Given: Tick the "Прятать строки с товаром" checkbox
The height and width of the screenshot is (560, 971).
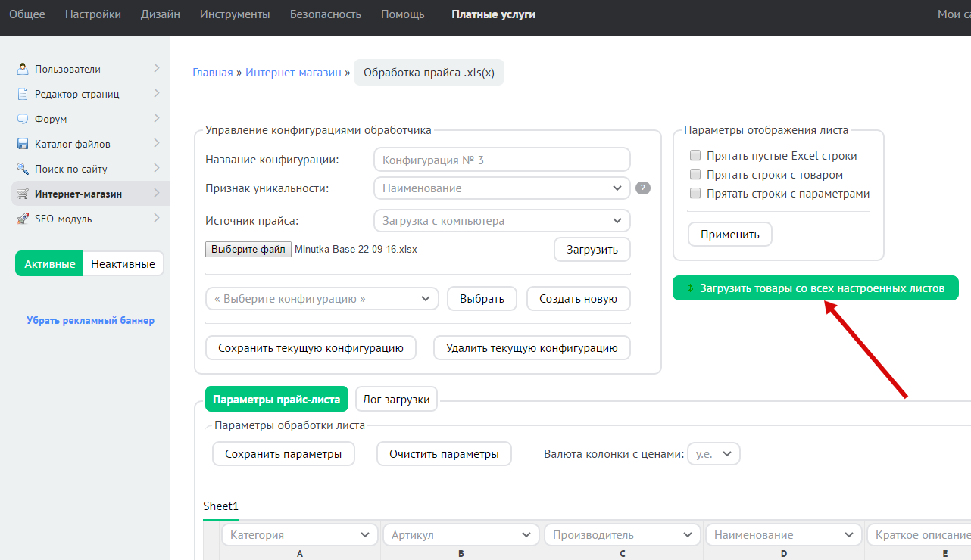Looking at the screenshot, I should tap(695, 175).
